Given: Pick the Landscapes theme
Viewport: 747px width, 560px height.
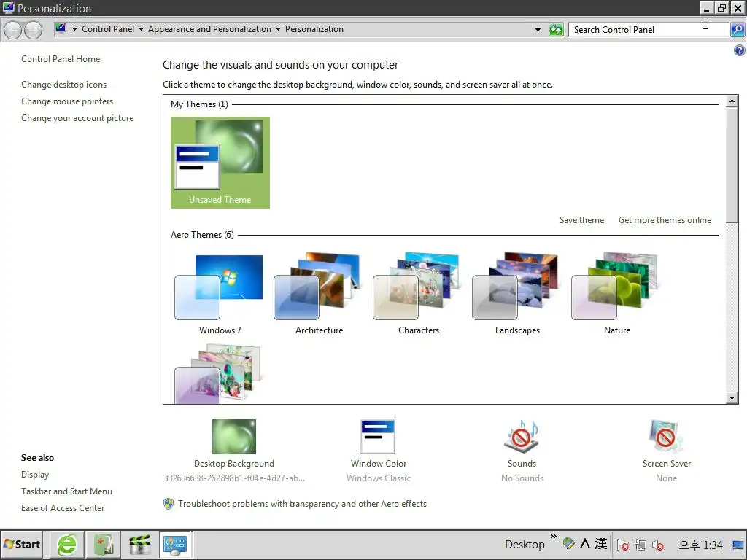Looking at the screenshot, I should coord(517,294).
